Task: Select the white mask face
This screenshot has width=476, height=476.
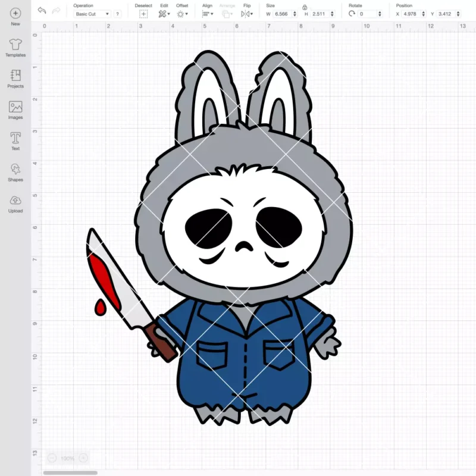Action: coord(245,227)
